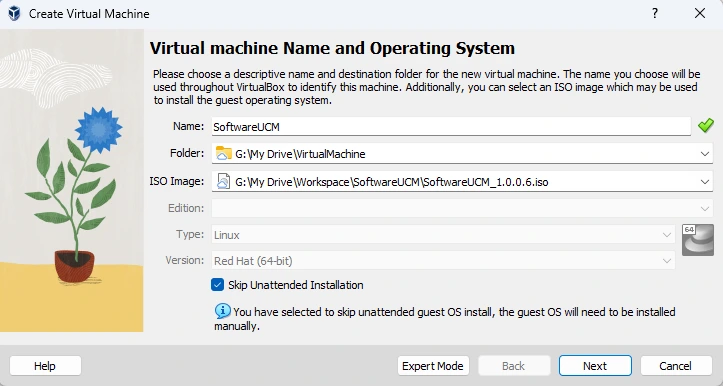723x386 pixels.
Task: Click the VirtualBox cube icon in title bar
Action: click(14, 13)
